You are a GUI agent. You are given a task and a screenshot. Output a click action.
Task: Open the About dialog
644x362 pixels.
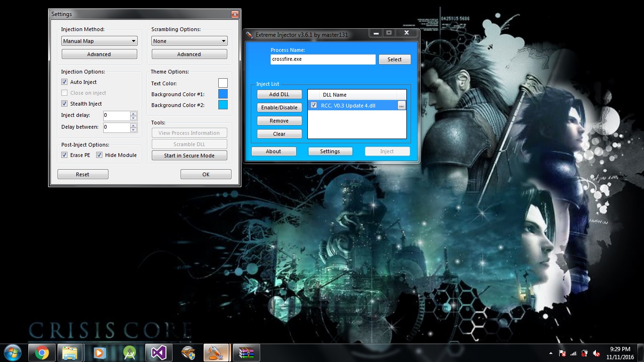273,151
